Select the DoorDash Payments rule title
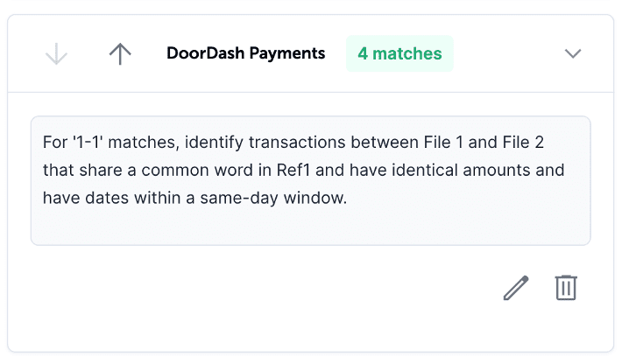The image size is (629, 364). click(x=245, y=53)
